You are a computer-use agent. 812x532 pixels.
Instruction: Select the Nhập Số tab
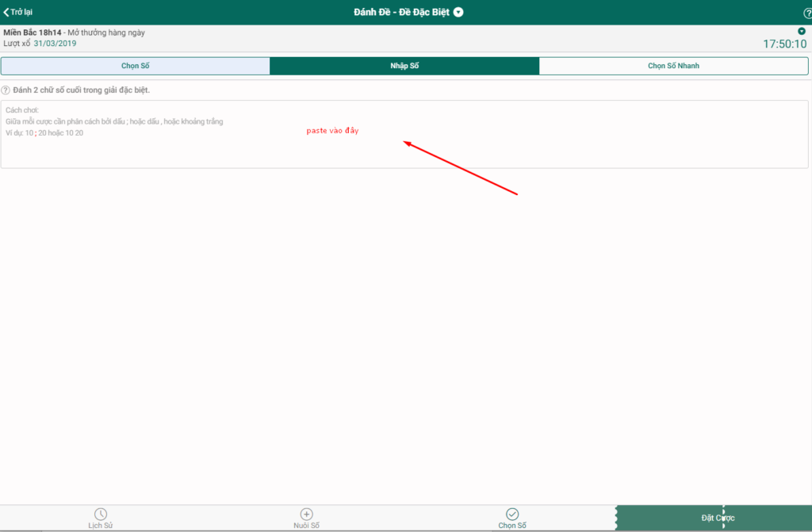coord(404,66)
